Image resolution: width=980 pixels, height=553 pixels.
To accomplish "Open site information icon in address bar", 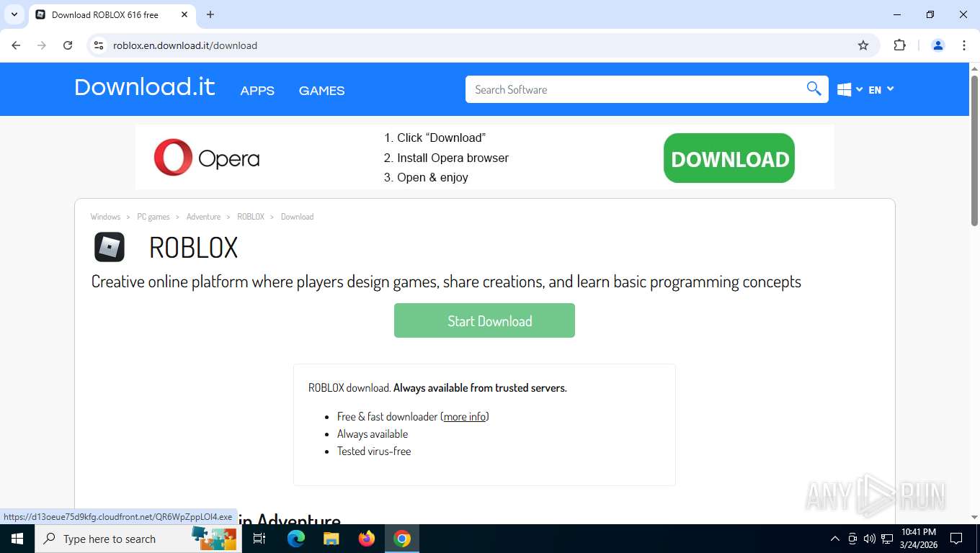I will tap(99, 45).
